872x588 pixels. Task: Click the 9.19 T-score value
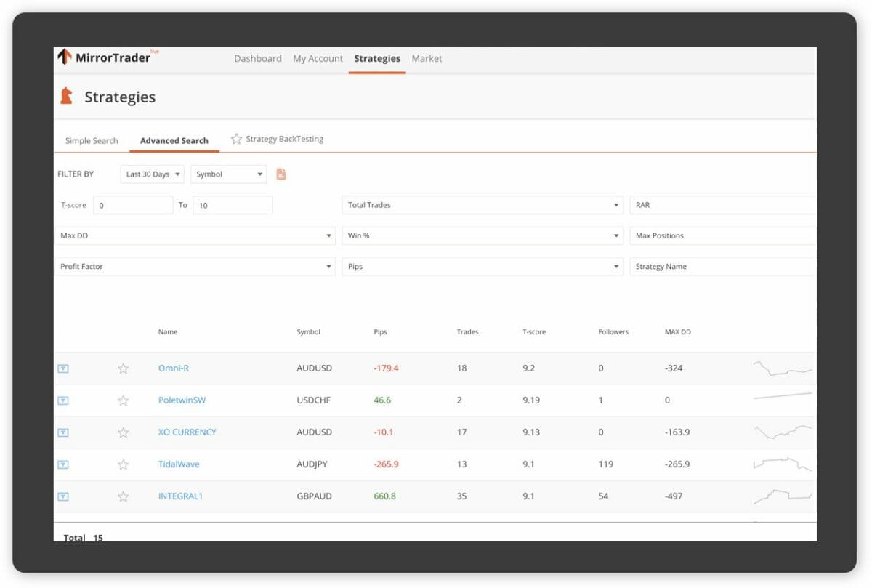[x=531, y=400]
